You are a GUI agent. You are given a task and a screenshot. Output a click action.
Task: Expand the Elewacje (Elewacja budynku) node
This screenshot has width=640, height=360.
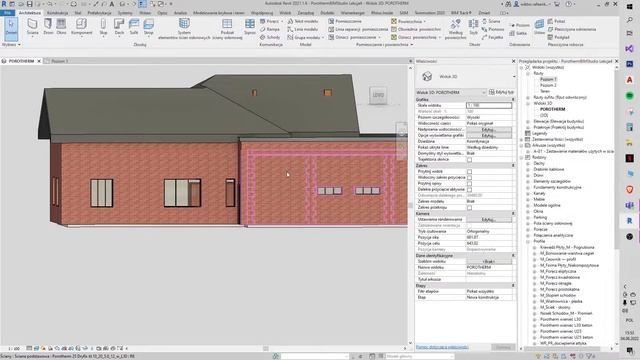(528, 121)
